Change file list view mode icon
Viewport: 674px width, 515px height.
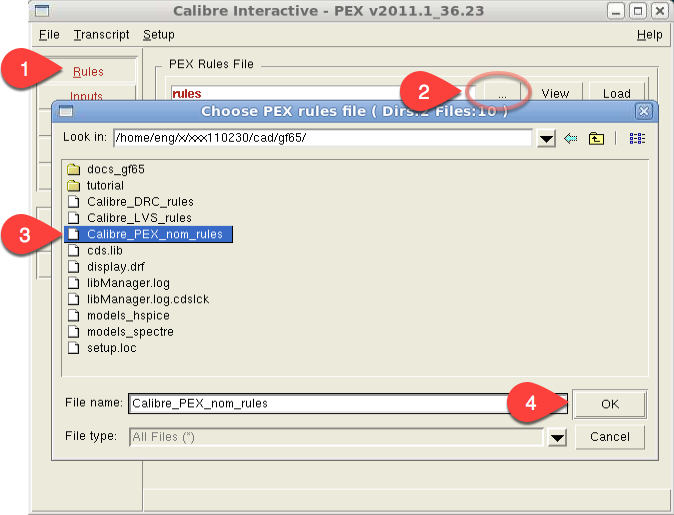637,139
